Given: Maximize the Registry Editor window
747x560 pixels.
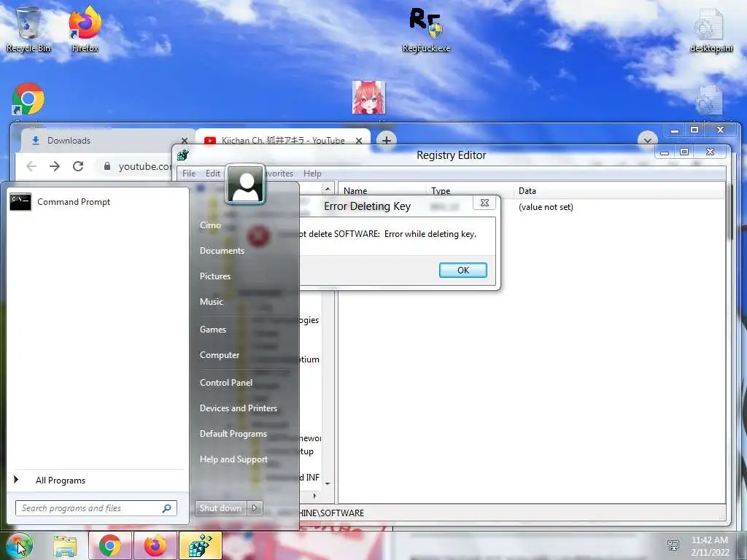Looking at the screenshot, I should [x=684, y=152].
